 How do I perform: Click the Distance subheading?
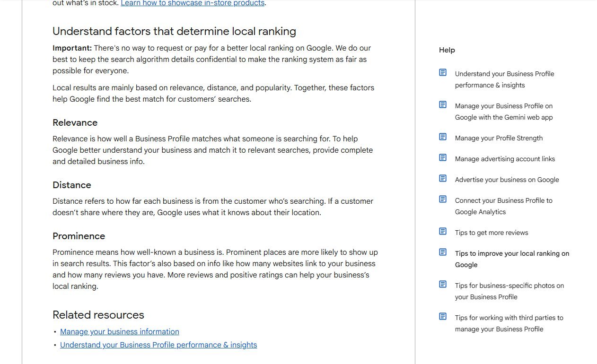[x=72, y=185]
